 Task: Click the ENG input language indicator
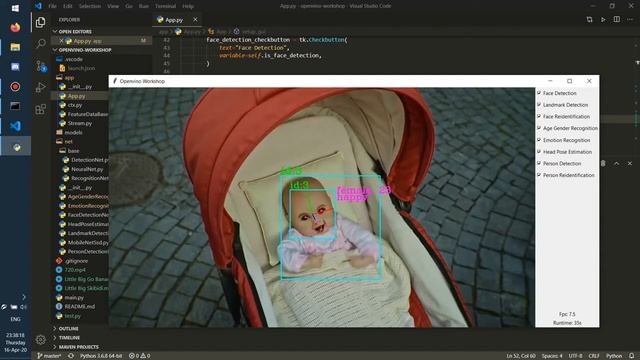pyautogui.click(x=15, y=319)
